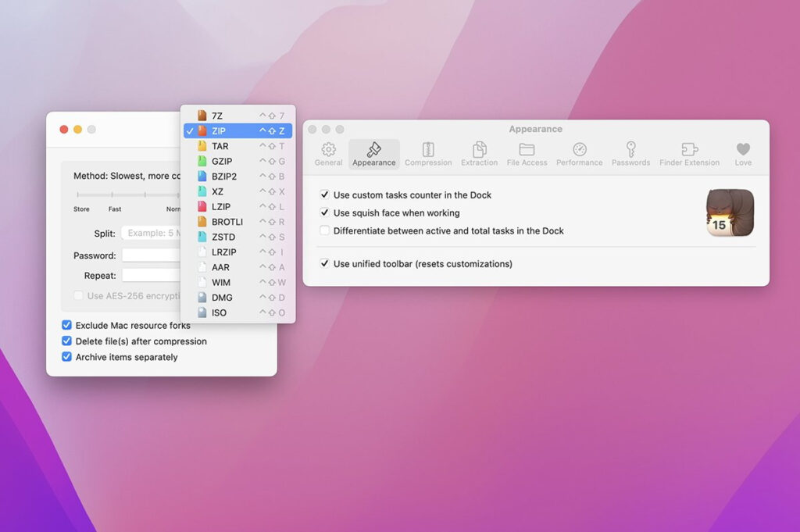Open the General preferences gear icon
800x532 pixels.
pos(328,150)
